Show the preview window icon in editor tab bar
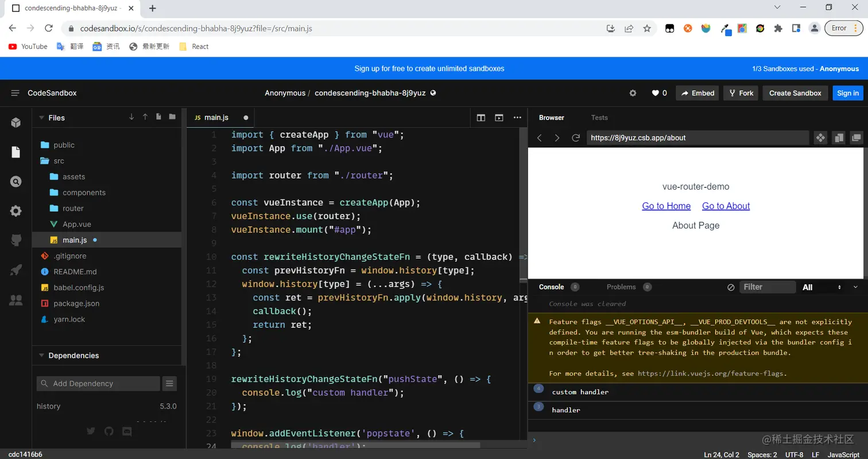 coord(499,118)
